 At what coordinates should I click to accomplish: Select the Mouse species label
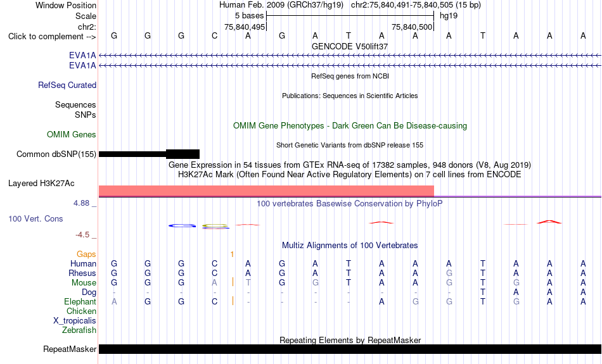[x=84, y=283]
